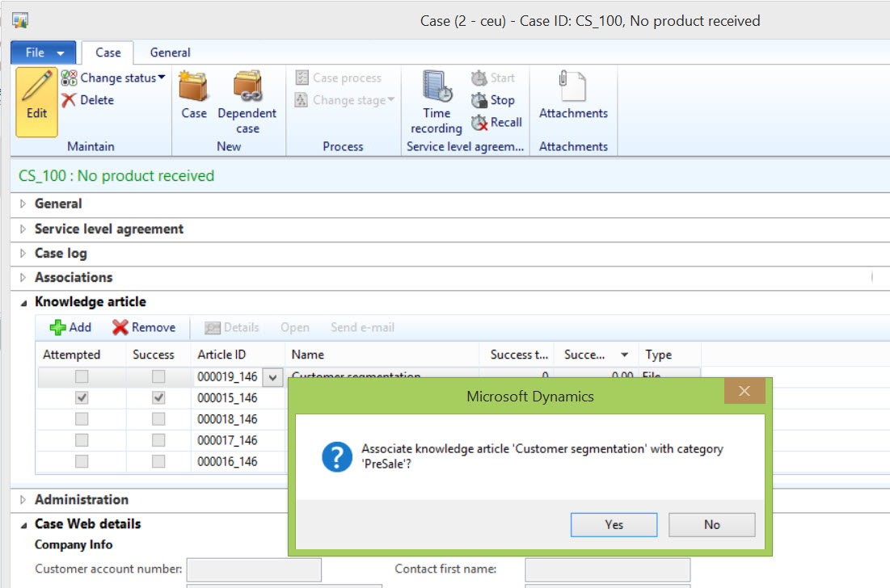
Task: Uncheck Success checkbox for article 000015_146
Action: 158,398
